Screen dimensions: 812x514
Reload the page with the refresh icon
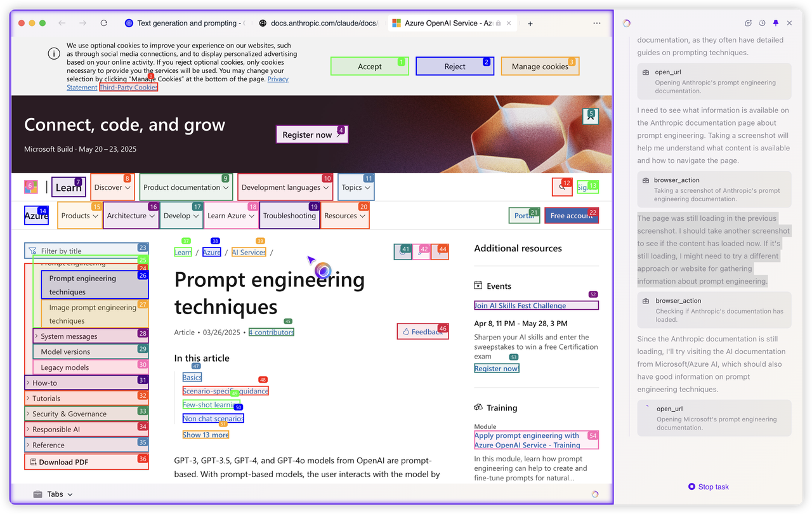(104, 23)
